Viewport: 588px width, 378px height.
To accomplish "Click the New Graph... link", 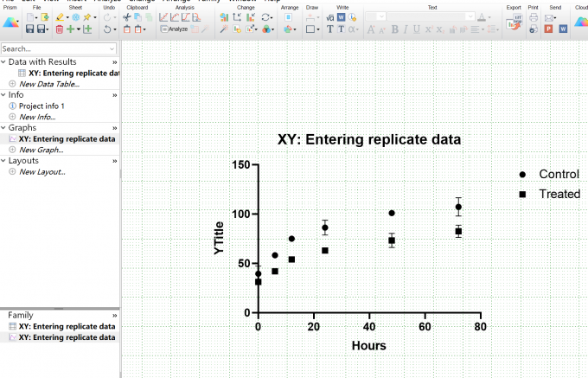I will [42, 150].
